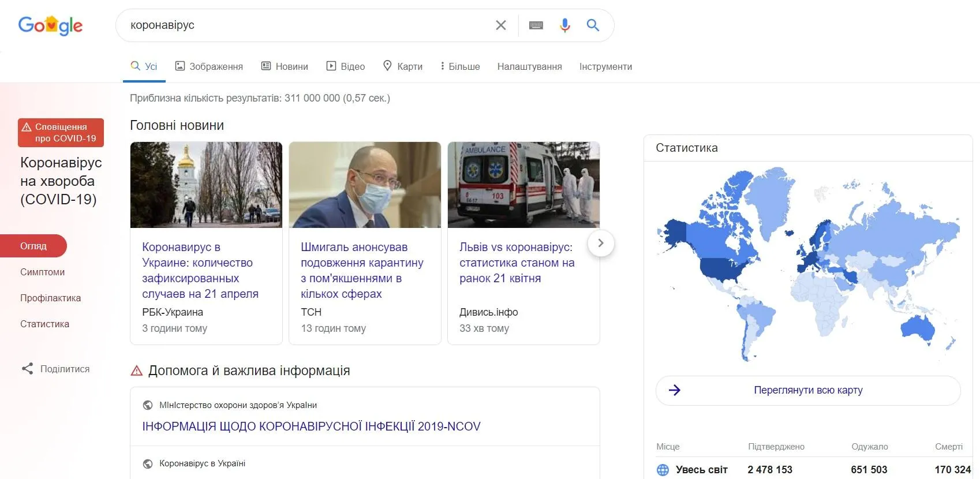The height and width of the screenshot is (479, 980).
Task: Select Симптоми in left sidebar
Action: tap(42, 272)
